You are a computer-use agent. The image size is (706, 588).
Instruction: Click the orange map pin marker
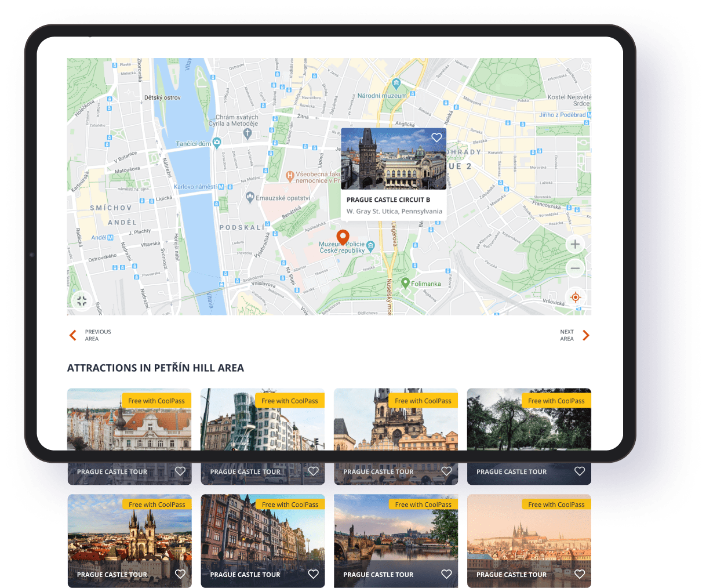343,238
